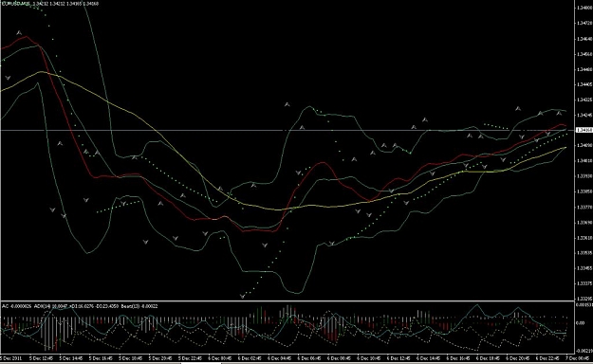Image resolution: width=593 pixels, height=364 pixels.
Task: Click the 1.34405 price scale label
Action: click(584, 84)
